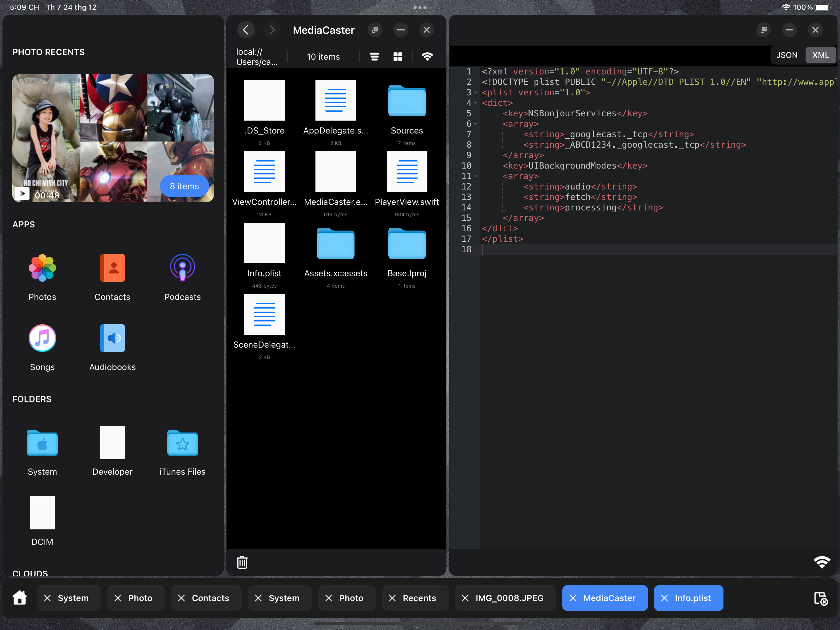
Task: Launch the Contacts app
Action: (x=113, y=278)
